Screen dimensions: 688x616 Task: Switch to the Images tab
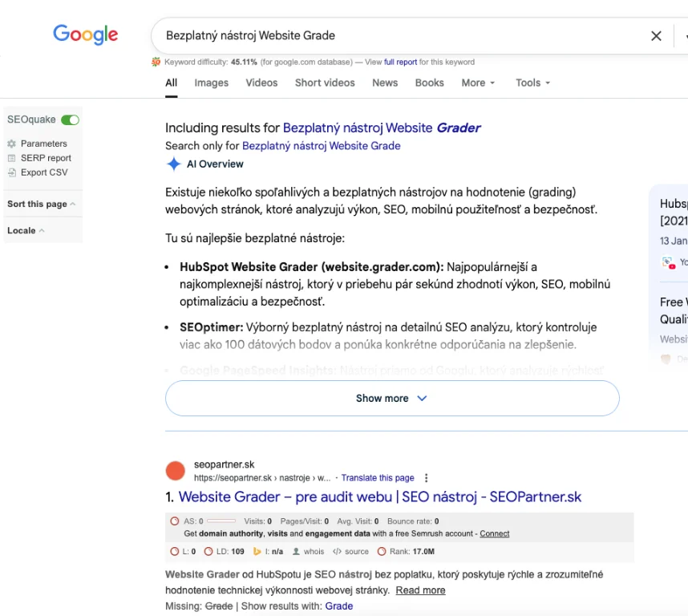pyautogui.click(x=211, y=83)
